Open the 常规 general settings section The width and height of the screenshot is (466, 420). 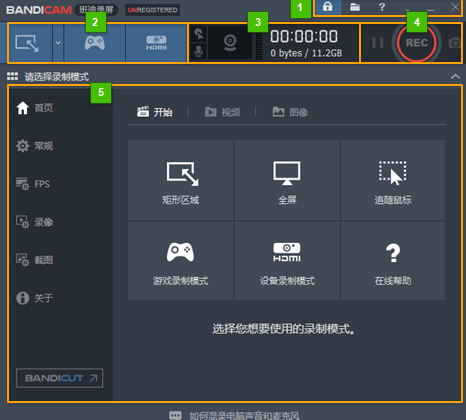[x=35, y=146]
